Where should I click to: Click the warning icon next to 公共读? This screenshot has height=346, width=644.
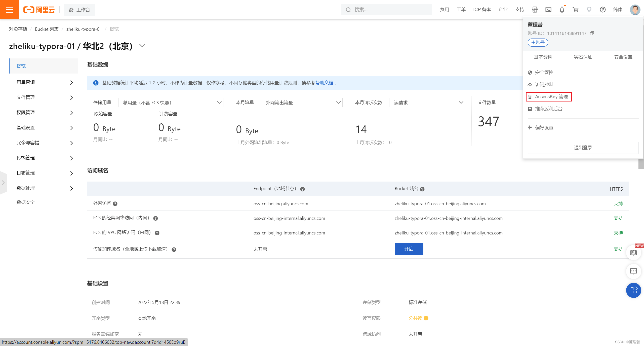(x=426, y=318)
